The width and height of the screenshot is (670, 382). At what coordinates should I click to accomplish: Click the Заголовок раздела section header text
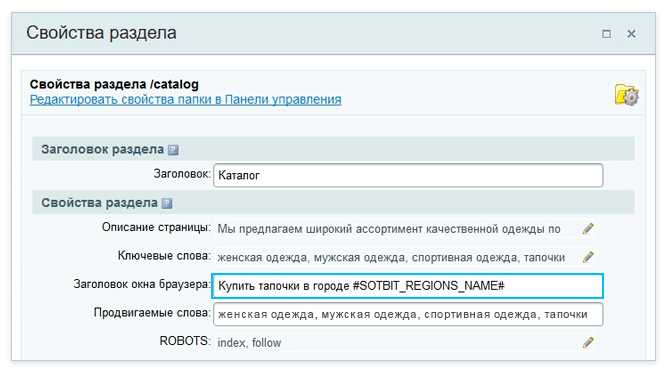click(x=103, y=150)
